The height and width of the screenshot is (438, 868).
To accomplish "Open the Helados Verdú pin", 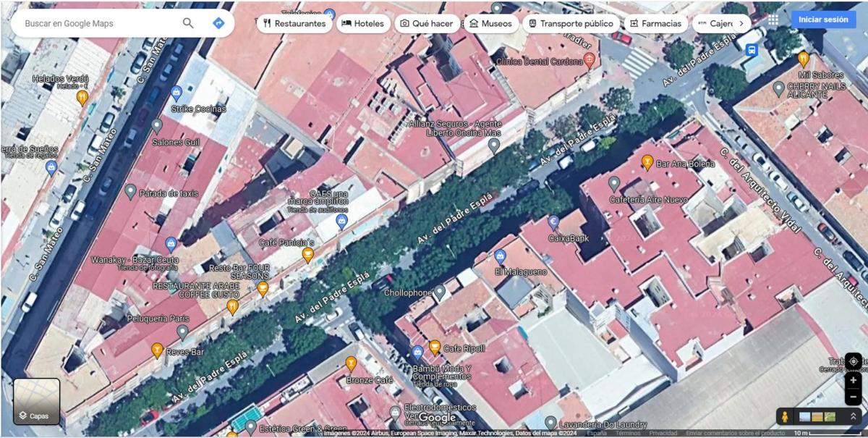I will 82,96.
